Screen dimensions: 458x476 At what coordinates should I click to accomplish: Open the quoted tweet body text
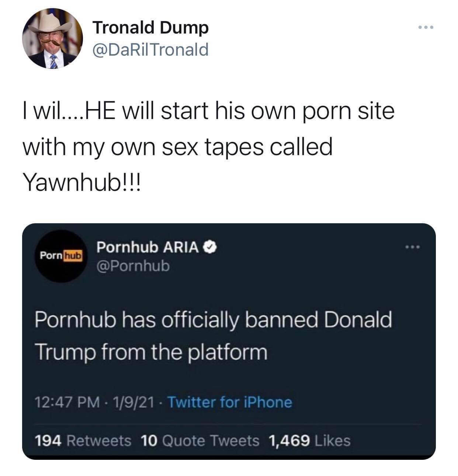click(213, 335)
